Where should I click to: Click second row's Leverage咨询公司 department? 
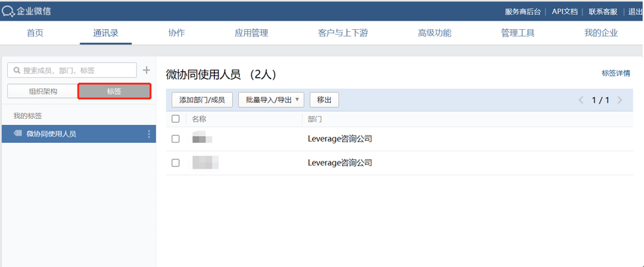(340, 163)
